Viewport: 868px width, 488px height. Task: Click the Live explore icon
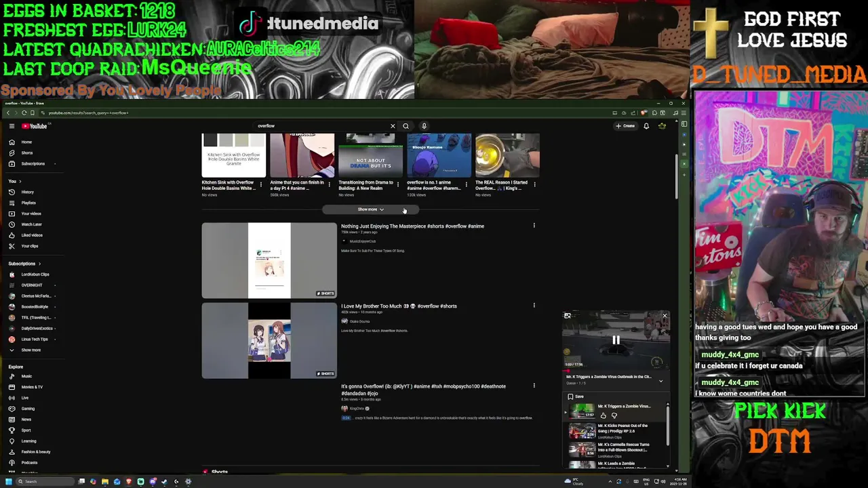click(x=12, y=398)
